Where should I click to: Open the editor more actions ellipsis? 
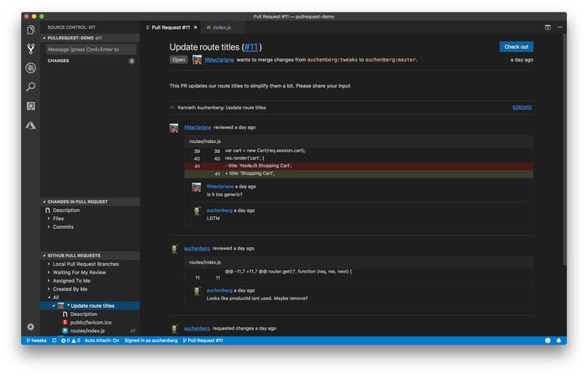560,28
